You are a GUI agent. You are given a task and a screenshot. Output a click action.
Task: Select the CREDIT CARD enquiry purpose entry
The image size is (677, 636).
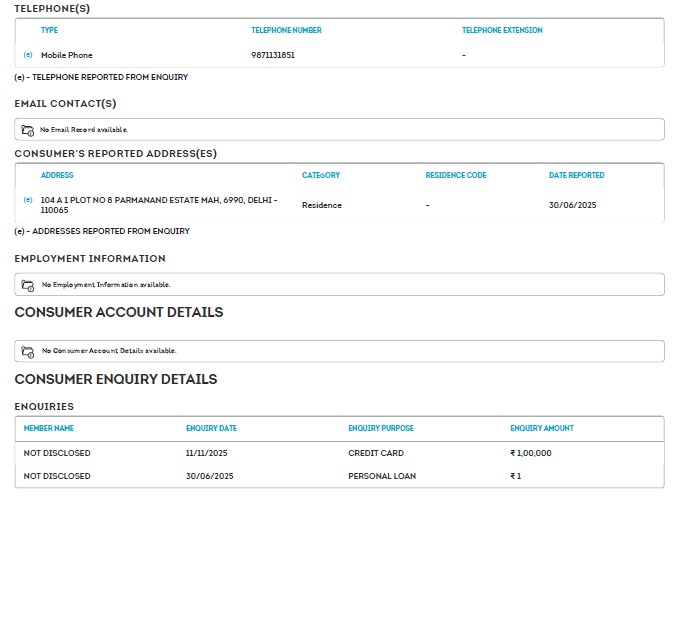point(376,453)
